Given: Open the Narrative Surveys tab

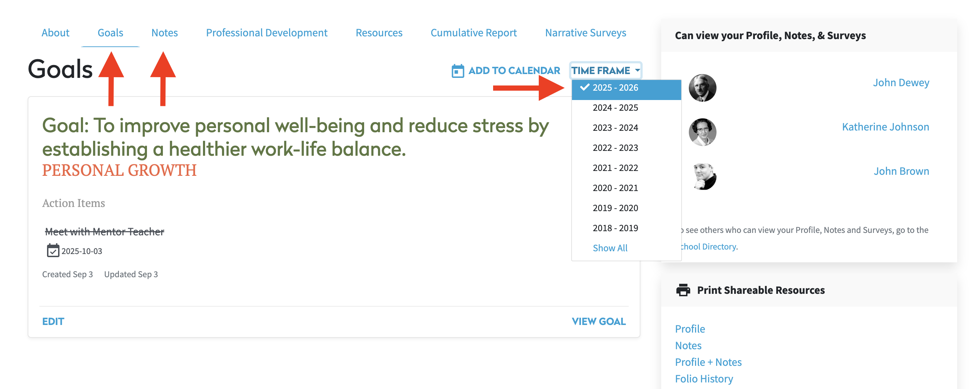Looking at the screenshot, I should pos(585,33).
